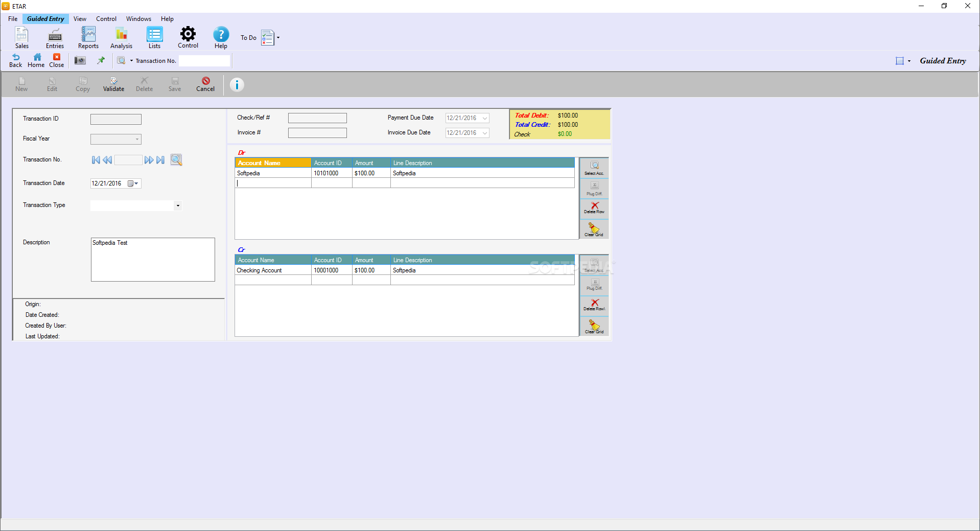
Task: Select the Dr row named Softpedia
Action: click(x=405, y=173)
